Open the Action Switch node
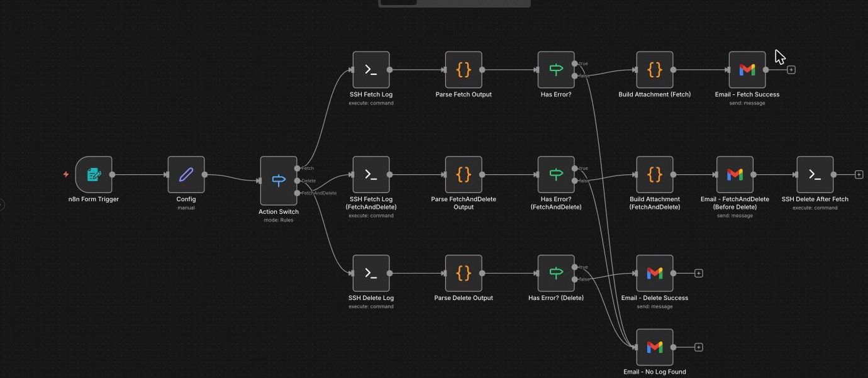Viewport: 868px width, 378px height. [x=279, y=181]
